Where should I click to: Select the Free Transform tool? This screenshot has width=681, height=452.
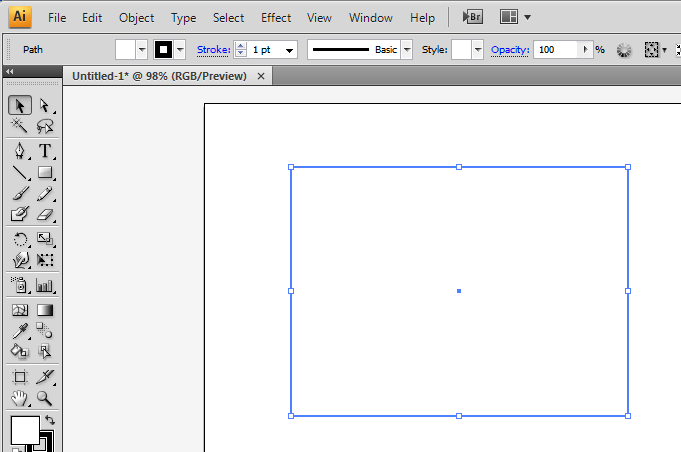click(44, 260)
